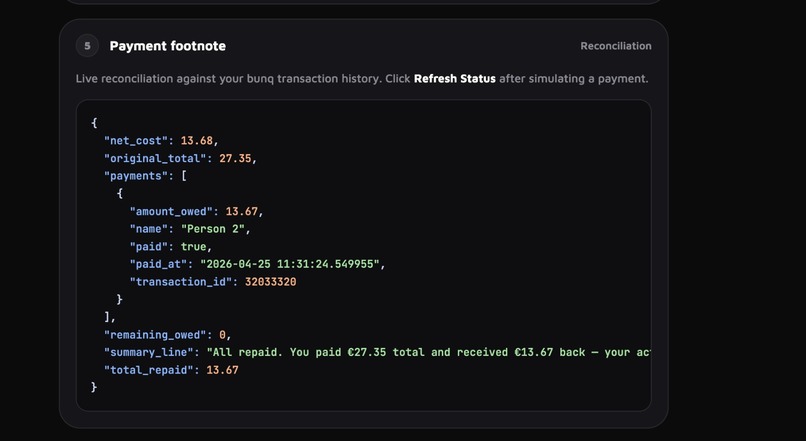Select the transaction_id 32033320
The height and width of the screenshot is (441, 806).
pos(270,282)
